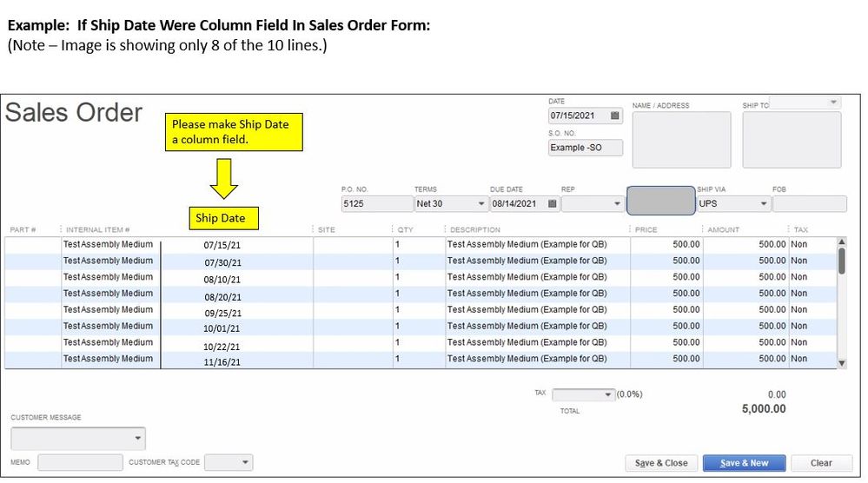Select the S.O. NO. field
This screenshot has height=483, width=868.
pyautogui.click(x=586, y=148)
